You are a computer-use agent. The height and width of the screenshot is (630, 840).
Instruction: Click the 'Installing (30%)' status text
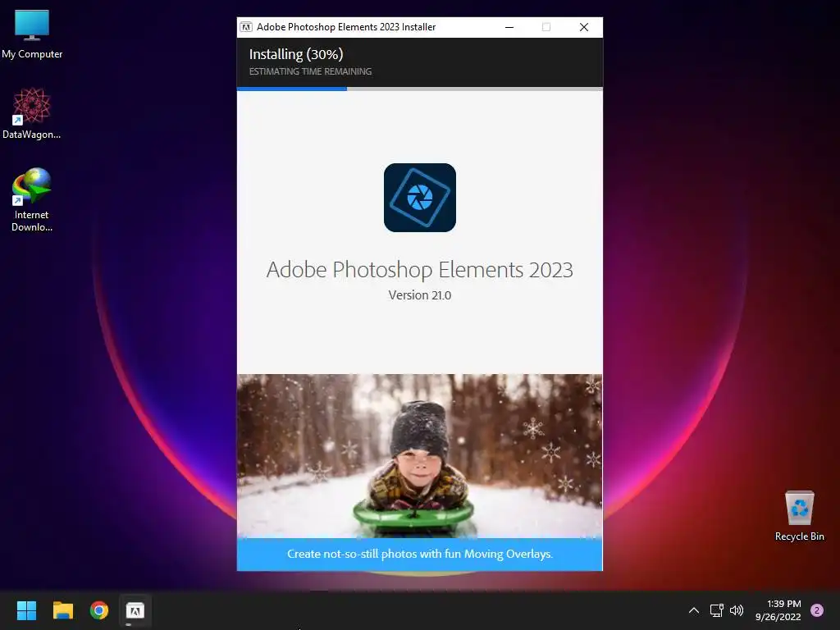point(296,54)
